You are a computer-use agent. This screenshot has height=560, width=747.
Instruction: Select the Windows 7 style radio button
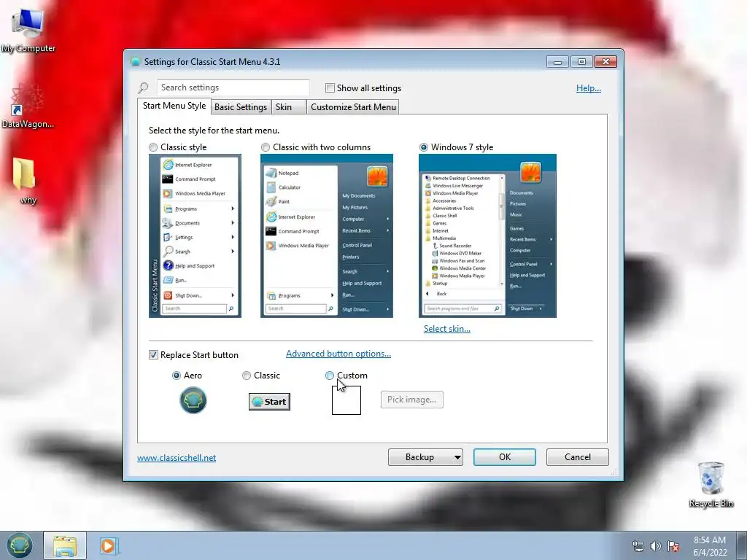[424, 147]
